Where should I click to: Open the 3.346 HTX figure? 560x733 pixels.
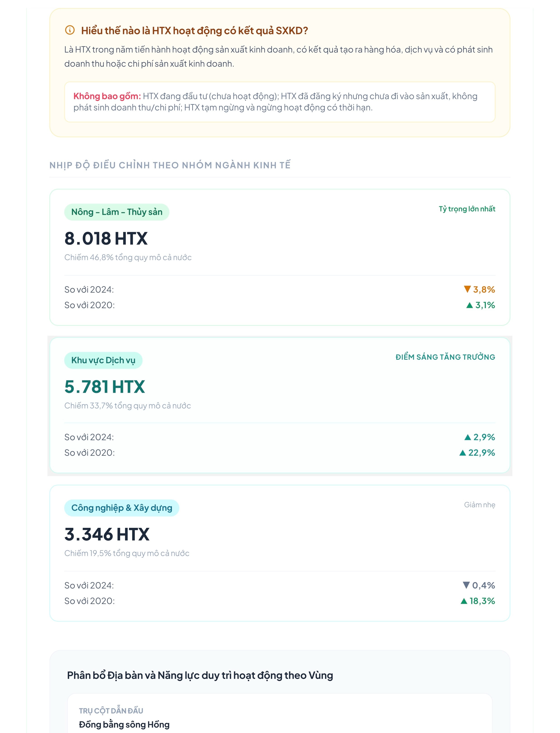(107, 534)
